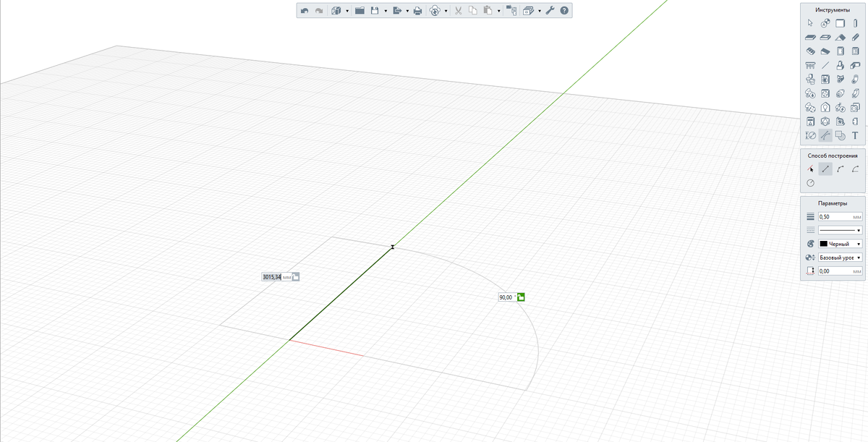Open a project with the folder icon
The image size is (868, 442).
tap(359, 11)
